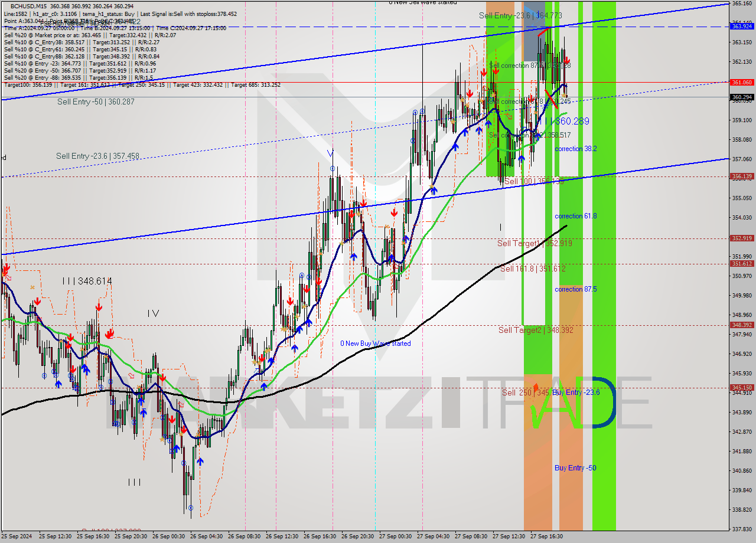756x543 pixels.
Task: Click the 348.392 price tag on the axis
Action: (742, 325)
